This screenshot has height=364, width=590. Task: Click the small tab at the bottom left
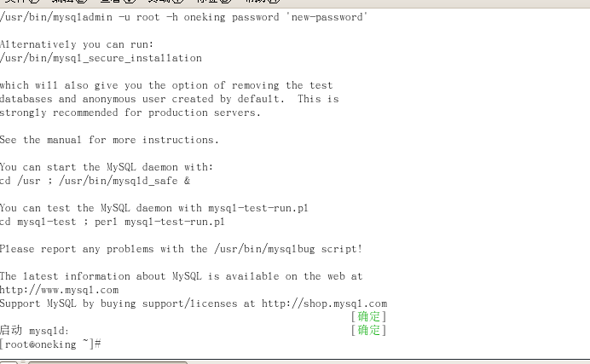point(9,362)
